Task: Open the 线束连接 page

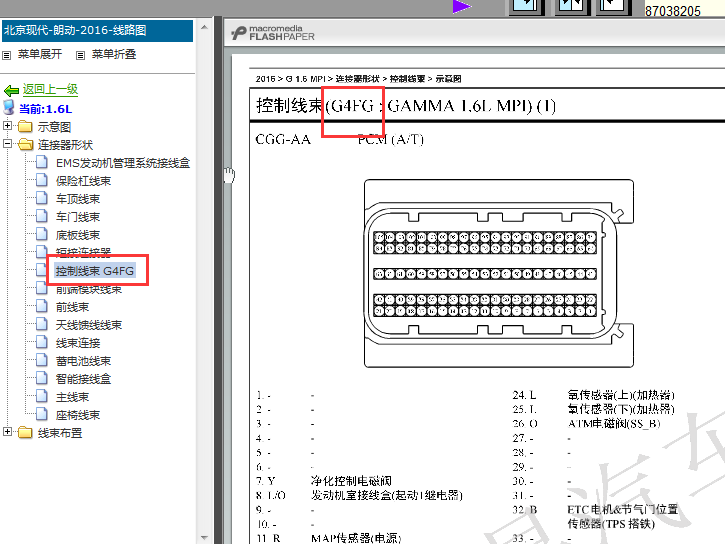Action: [78, 343]
